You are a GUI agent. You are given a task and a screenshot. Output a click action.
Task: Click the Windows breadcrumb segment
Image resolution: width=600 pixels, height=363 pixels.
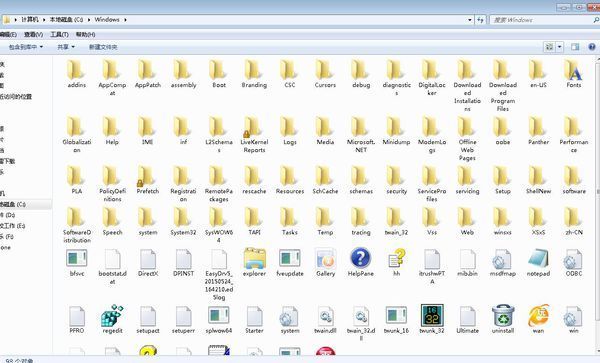tap(107, 20)
